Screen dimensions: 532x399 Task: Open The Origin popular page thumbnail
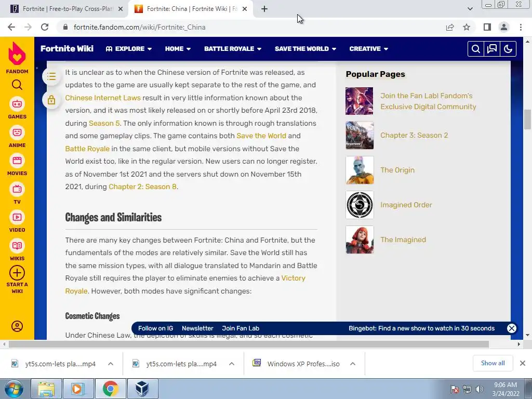[360, 170]
